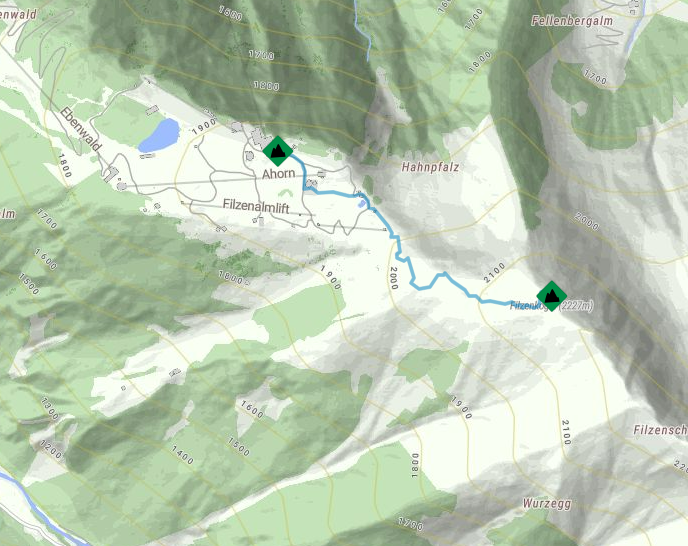
Task: Select the blue stream at top of map
Action: pos(362,30)
